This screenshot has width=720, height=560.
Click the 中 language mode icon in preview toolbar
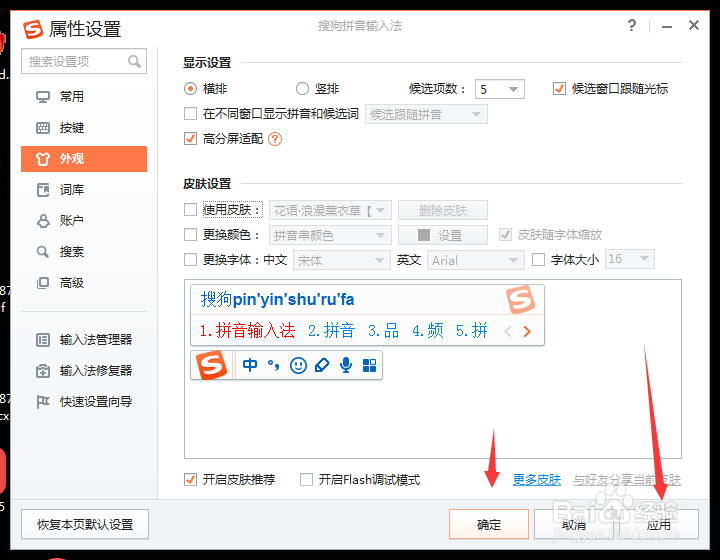(250, 365)
